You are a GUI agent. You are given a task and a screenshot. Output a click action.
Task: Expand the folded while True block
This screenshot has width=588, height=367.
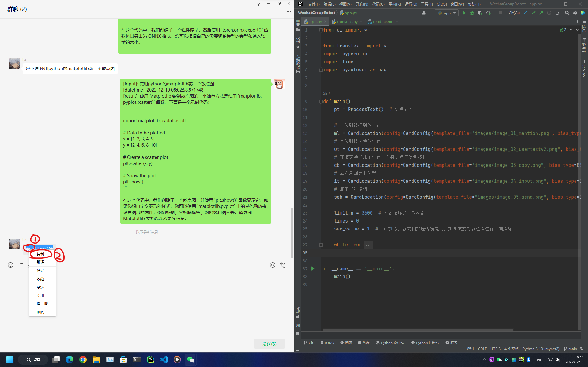[321, 245]
